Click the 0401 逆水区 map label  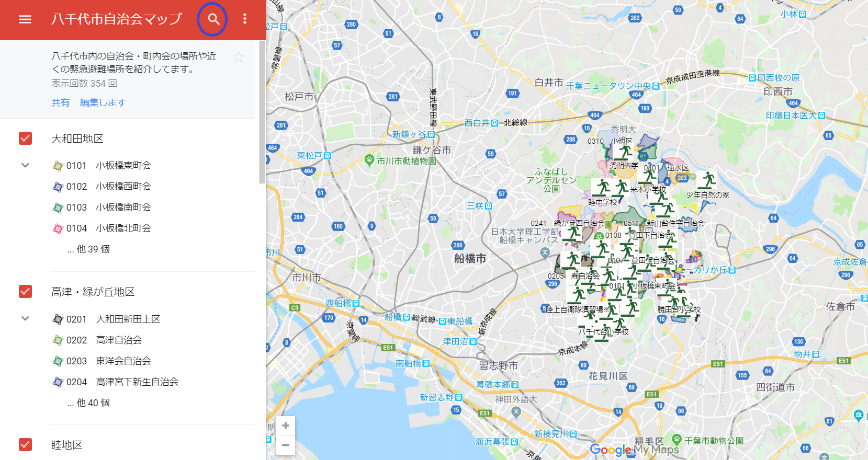666,168
